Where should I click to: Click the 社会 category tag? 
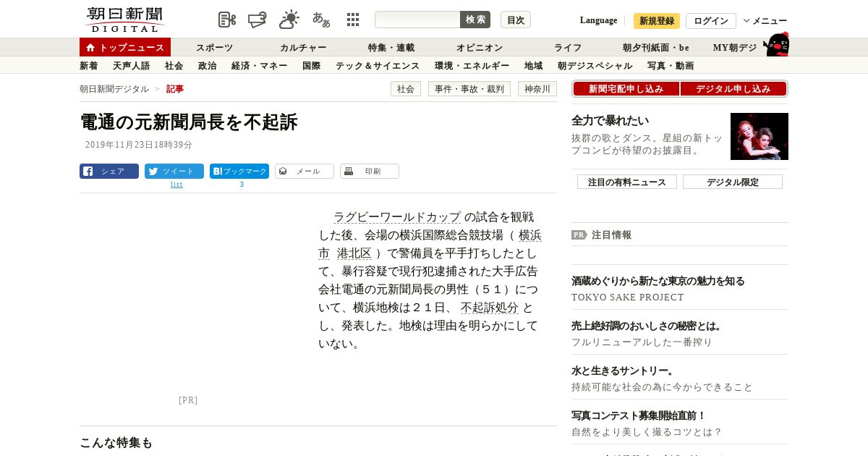(406, 89)
